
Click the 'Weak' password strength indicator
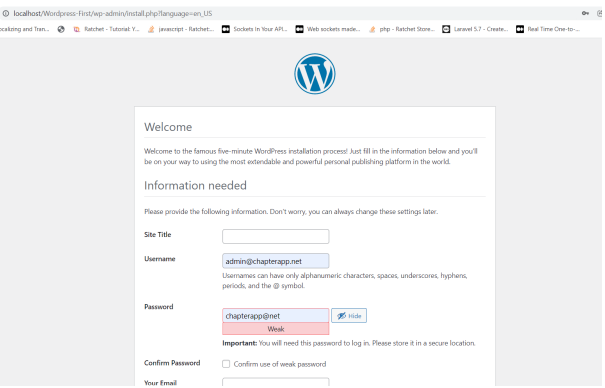(x=275, y=329)
